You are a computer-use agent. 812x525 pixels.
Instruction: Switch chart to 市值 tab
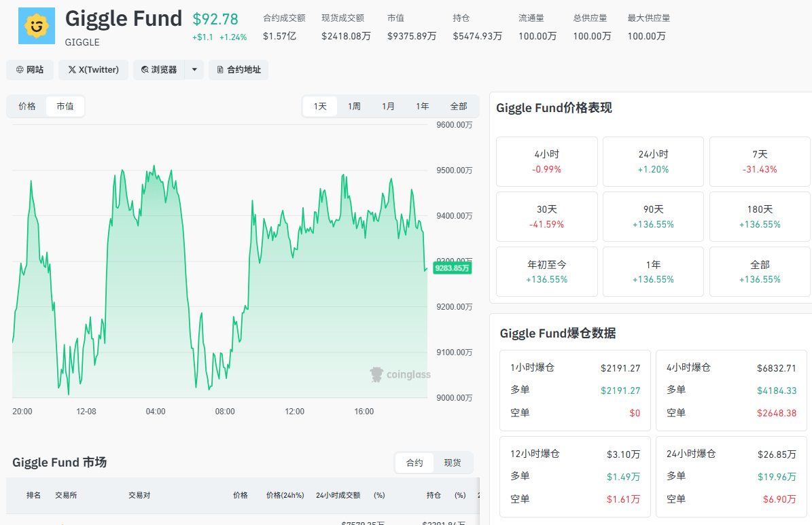(x=65, y=106)
